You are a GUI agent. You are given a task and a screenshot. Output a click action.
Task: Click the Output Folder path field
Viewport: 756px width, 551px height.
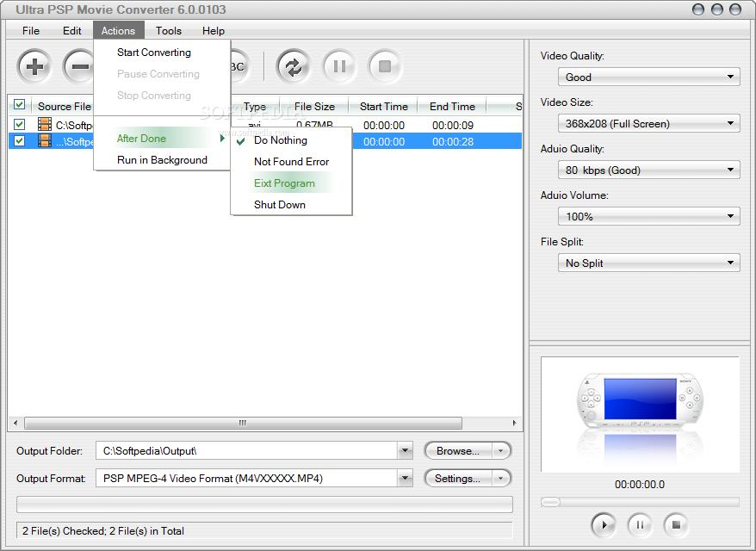pos(247,451)
